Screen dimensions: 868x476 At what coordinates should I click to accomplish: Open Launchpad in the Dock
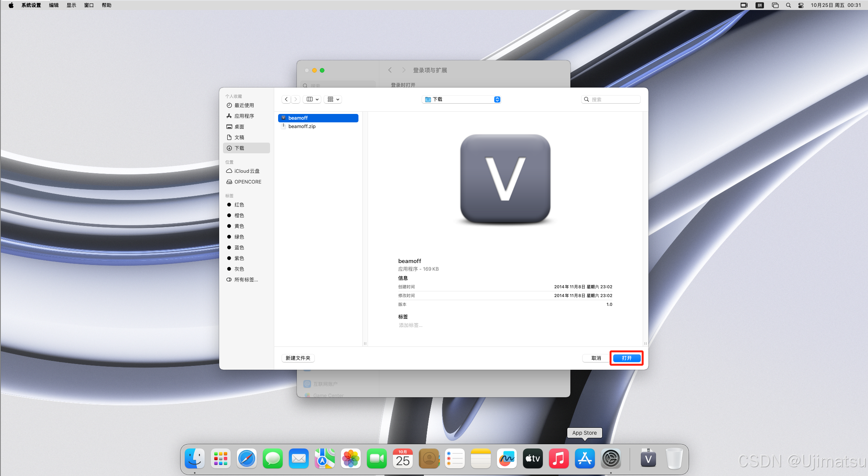[x=221, y=458]
